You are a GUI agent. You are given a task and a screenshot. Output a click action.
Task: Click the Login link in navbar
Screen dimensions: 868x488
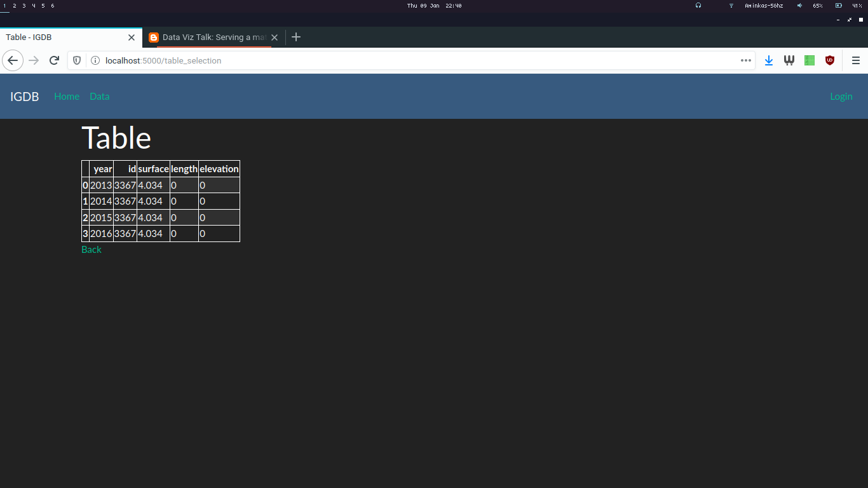pyautogui.click(x=841, y=97)
